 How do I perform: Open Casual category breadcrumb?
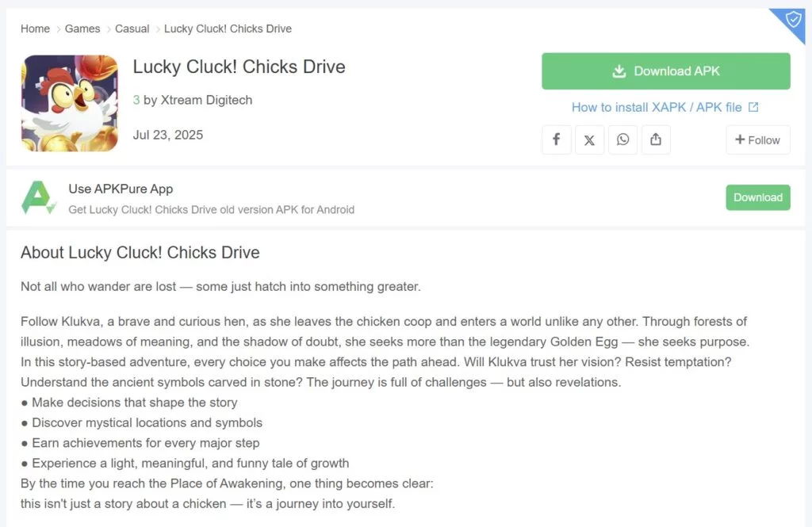point(132,29)
